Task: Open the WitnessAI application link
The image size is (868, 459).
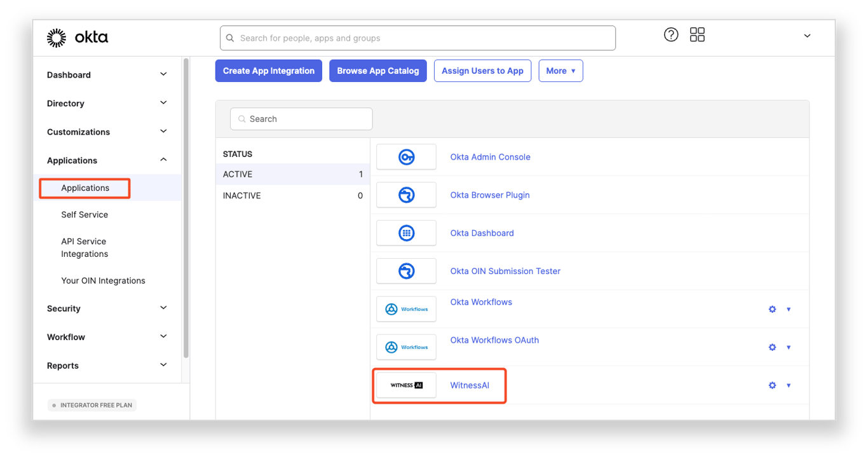Action: pyautogui.click(x=470, y=385)
